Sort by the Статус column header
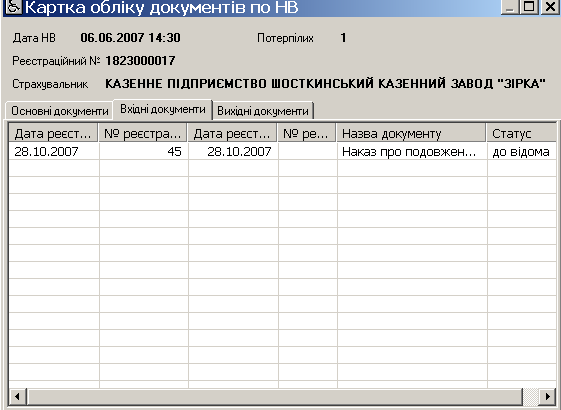Screen dimensions: 561x410 [x=521, y=133]
